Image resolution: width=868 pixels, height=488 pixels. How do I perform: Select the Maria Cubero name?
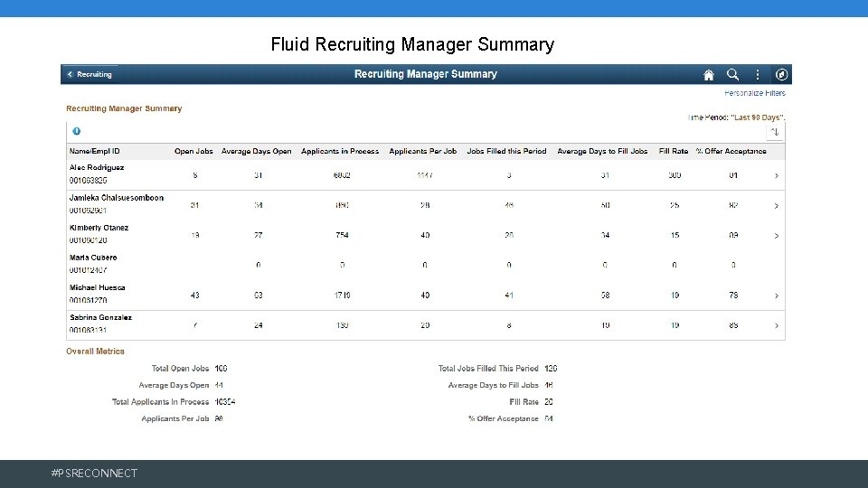point(93,258)
